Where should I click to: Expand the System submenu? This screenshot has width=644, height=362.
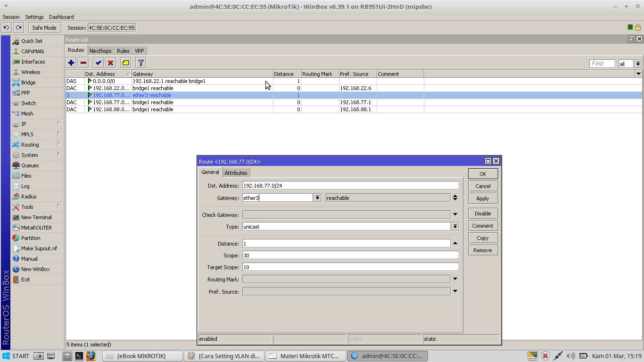(37, 155)
